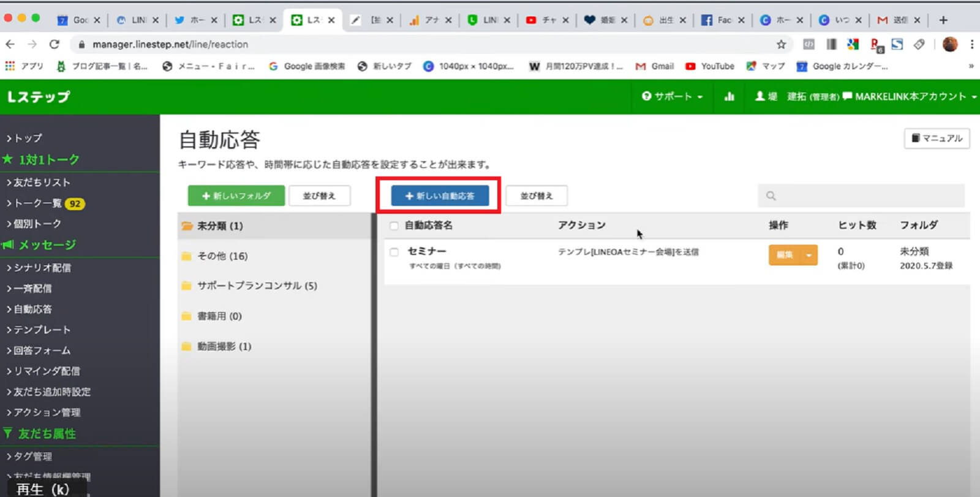Viewport: 980px width, 497px height.
Task: Click the セミナー auto-reply name
Action: 427,251
